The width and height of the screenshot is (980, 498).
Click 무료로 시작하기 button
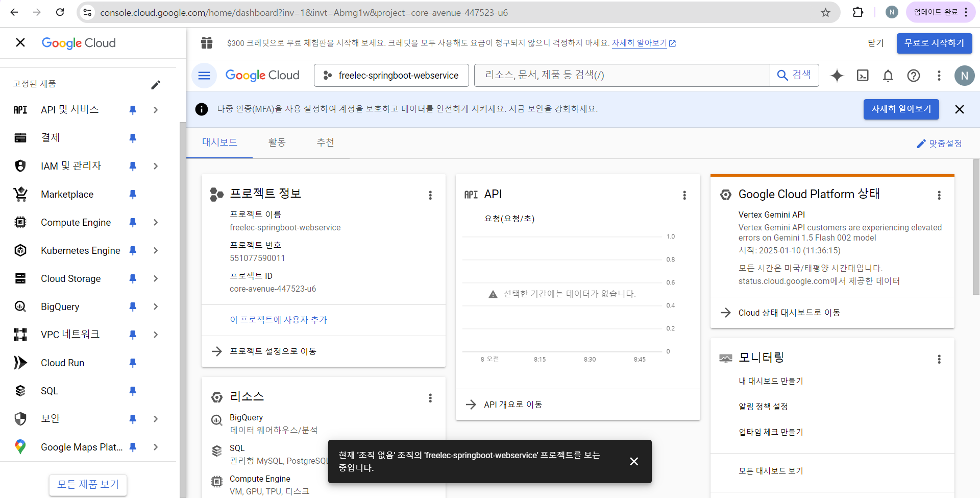click(x=934, y=43)
